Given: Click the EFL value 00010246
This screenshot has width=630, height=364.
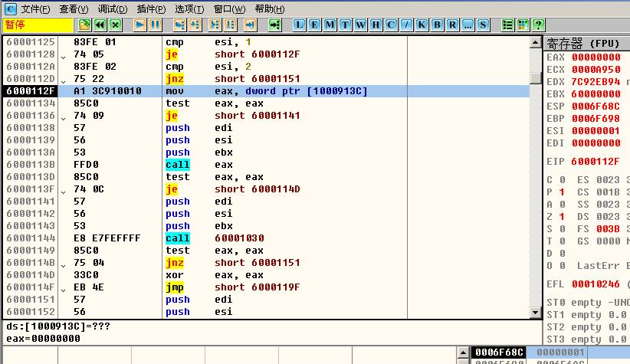Looking at the screenshot, I should pyautogui.click(x=596, y=284).
